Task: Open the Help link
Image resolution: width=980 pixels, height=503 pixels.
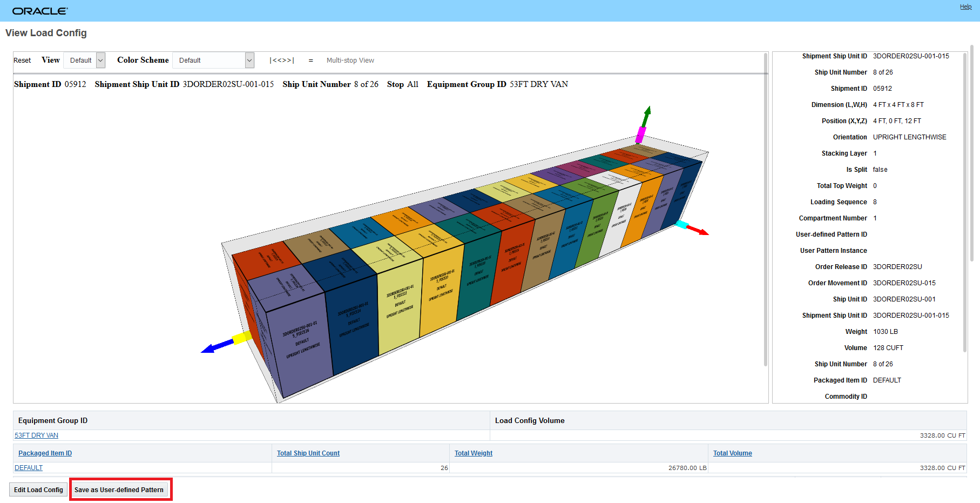Action: click(x=965, y=6)
